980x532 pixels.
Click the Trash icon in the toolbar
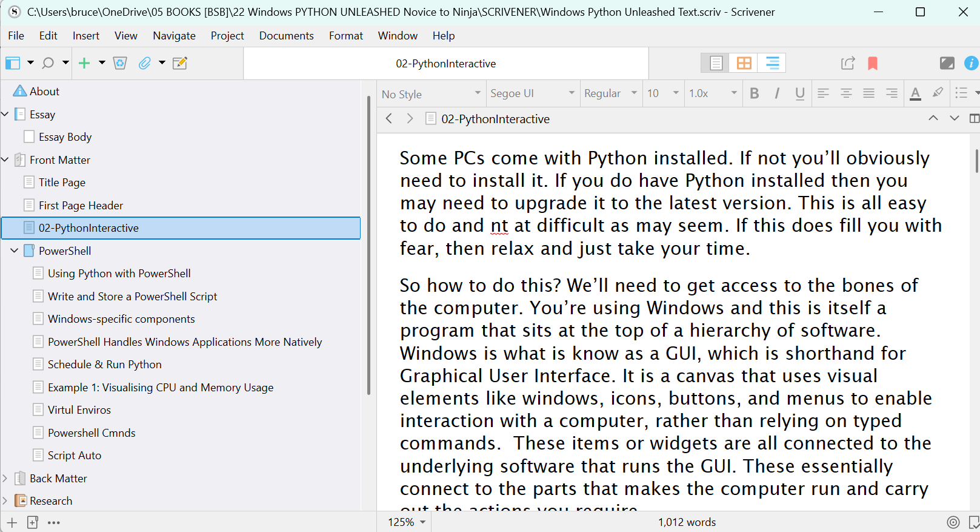coord(120,63)
